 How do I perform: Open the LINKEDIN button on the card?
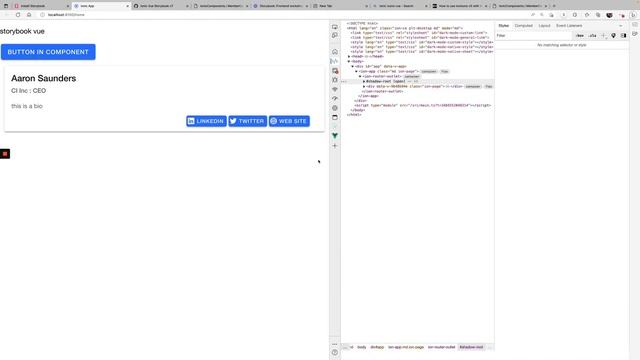click(x=206, y=121)
